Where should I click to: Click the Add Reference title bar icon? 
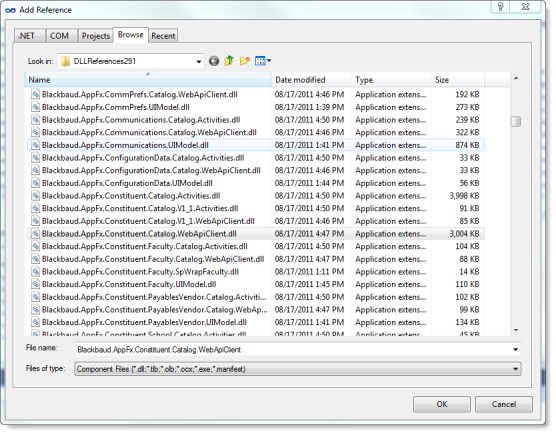11,10
